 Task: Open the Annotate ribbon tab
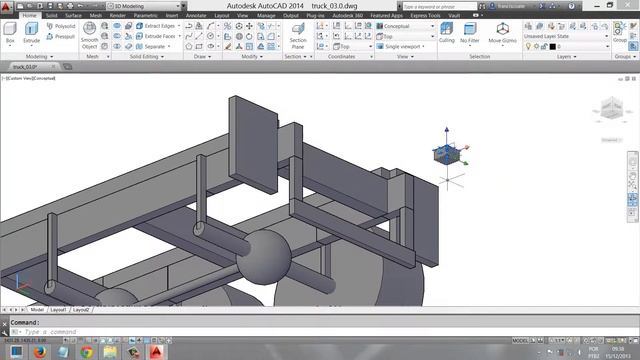tap(196, 16)
